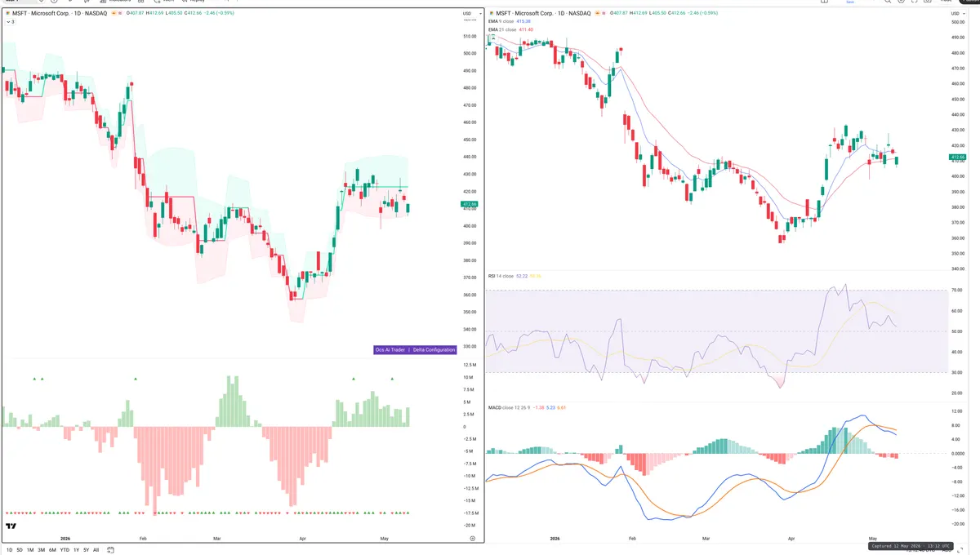
Task: Click the RSI value 52.22
Action: coord(523,277)
